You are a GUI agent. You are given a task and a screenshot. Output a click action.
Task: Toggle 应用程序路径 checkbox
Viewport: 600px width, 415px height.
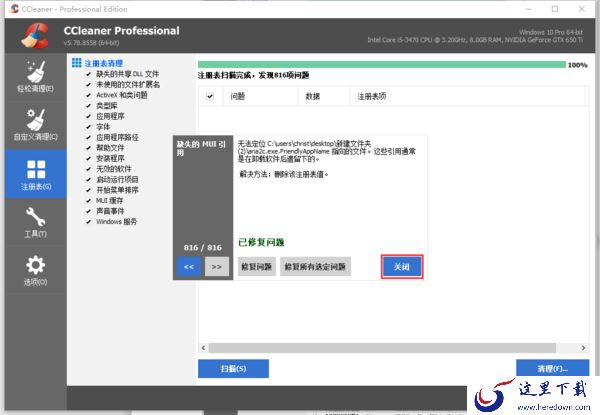88,137
